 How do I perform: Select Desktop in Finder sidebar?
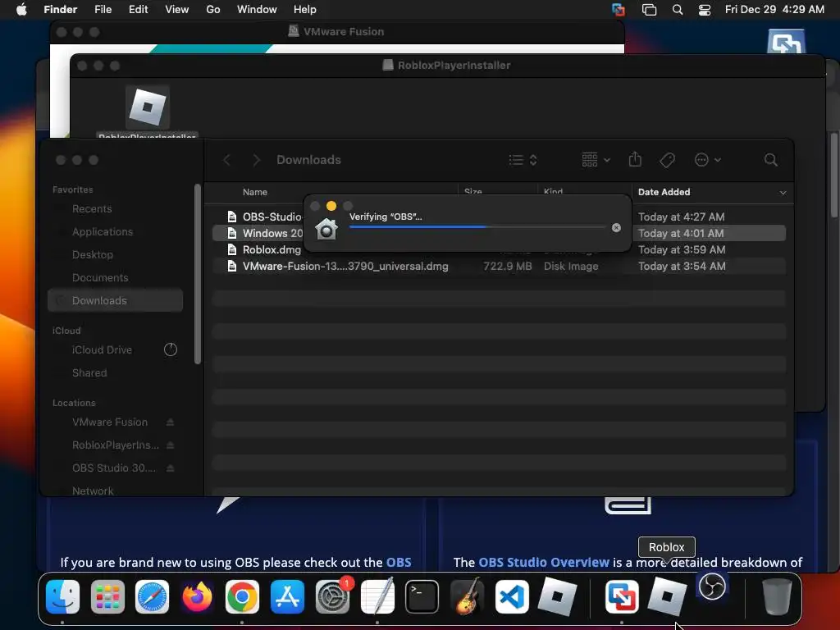click(93, 255)
